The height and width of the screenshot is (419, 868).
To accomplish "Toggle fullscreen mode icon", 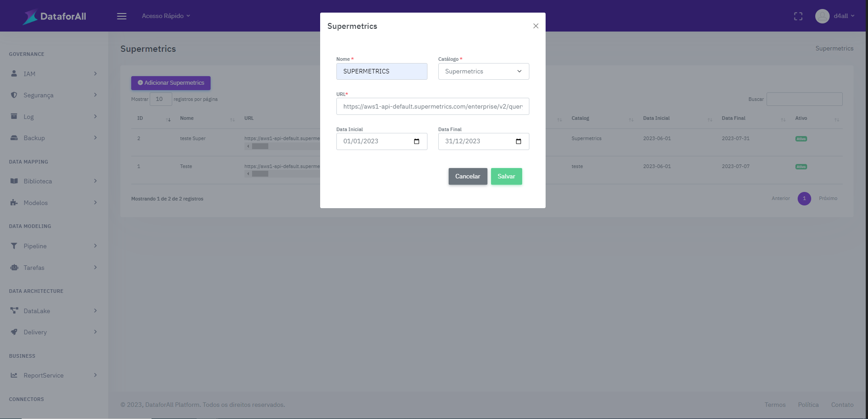I will (x=798, y=16).
